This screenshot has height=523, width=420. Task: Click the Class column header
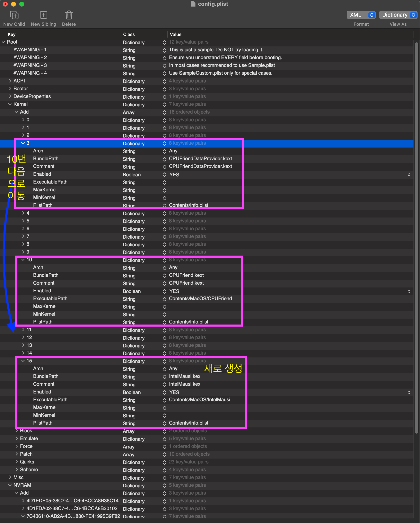point(129,34)
